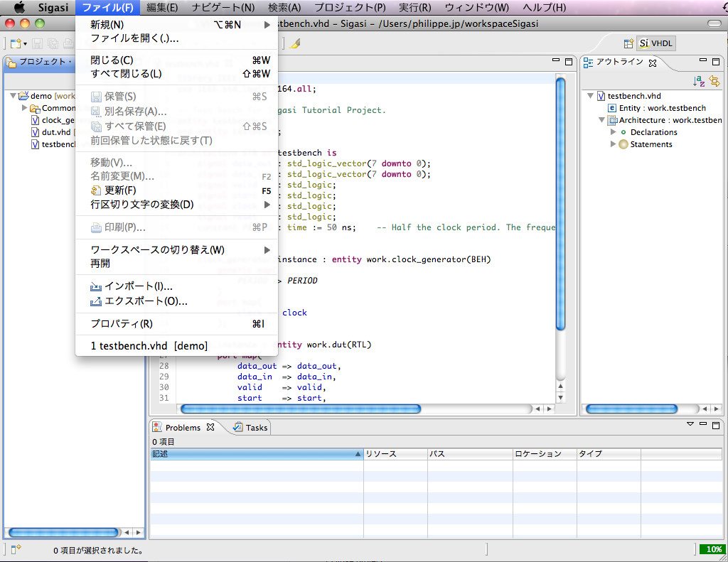
Task: Close the アウトライン view tab
Action: (653, 63)
